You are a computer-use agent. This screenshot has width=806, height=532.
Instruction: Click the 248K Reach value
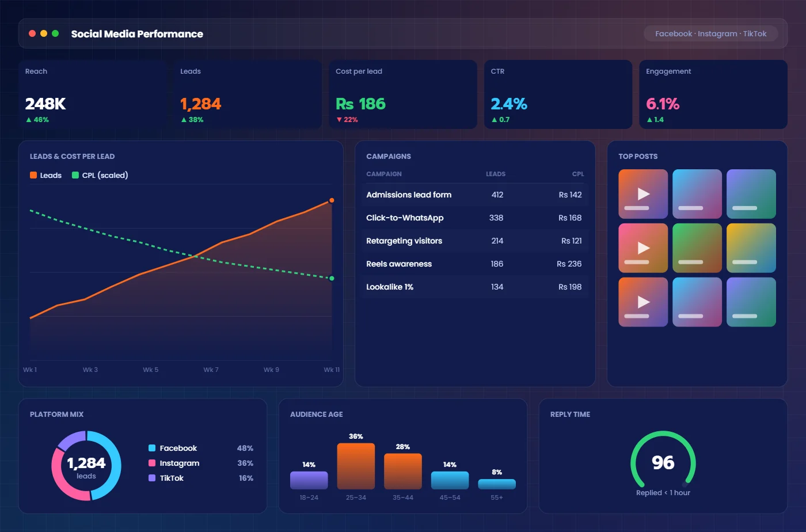point(45,104)
